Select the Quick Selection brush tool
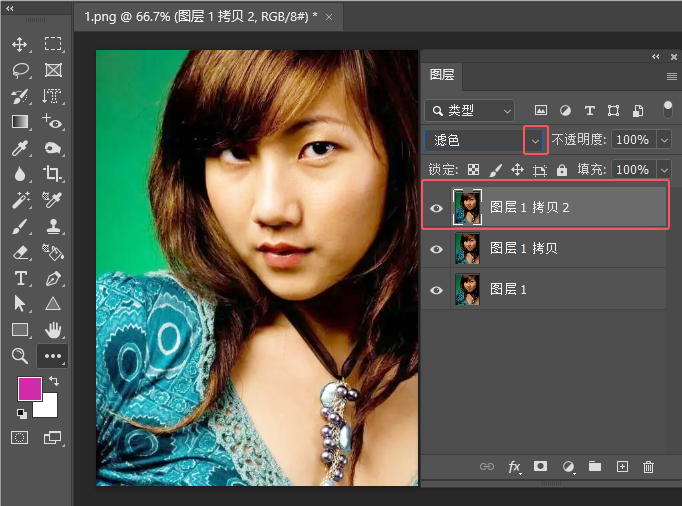This screenshot has width=682, height=506. 20,96
